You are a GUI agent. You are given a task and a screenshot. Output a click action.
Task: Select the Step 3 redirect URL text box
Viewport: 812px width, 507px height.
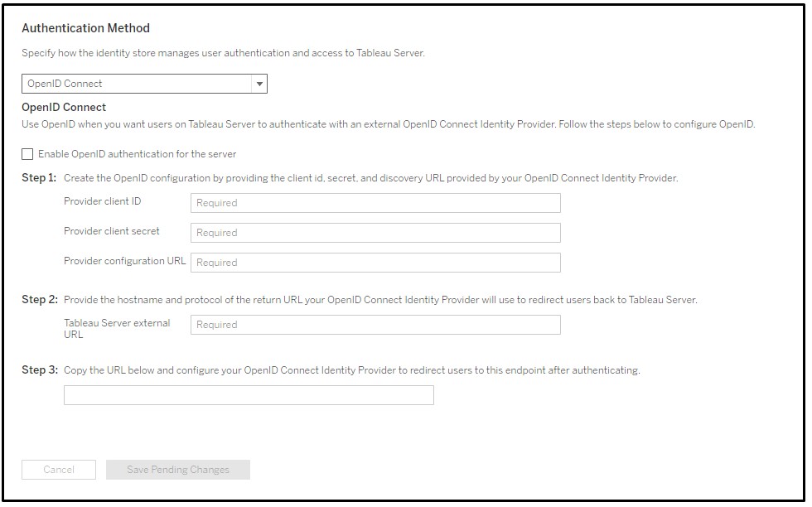(x=249, y=395)
